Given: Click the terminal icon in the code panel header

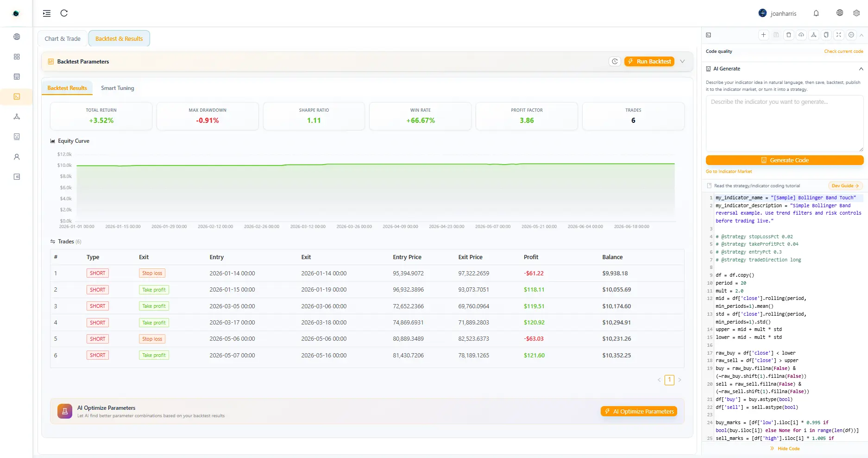Looking at the screenshot, I should click(x=708, y=35).
